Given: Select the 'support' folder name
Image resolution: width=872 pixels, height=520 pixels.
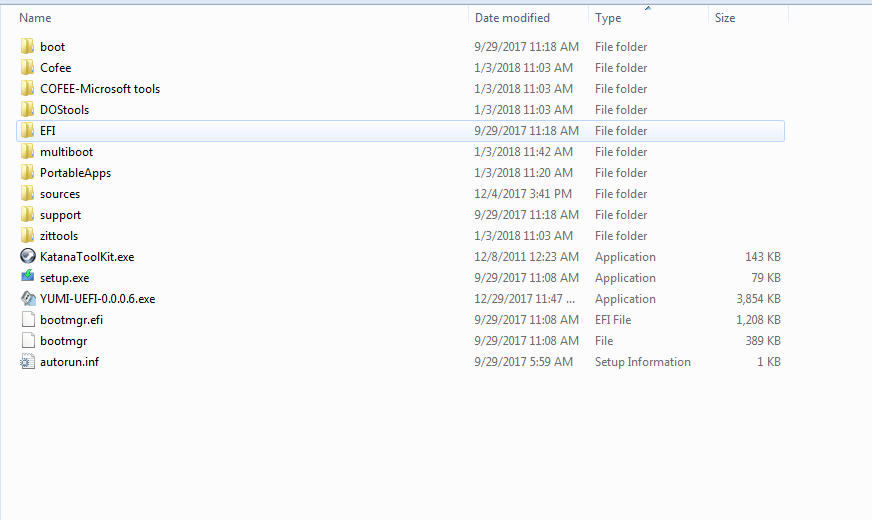Looking at the screenshot, I should pyautogui.click(x=61, y=215).
